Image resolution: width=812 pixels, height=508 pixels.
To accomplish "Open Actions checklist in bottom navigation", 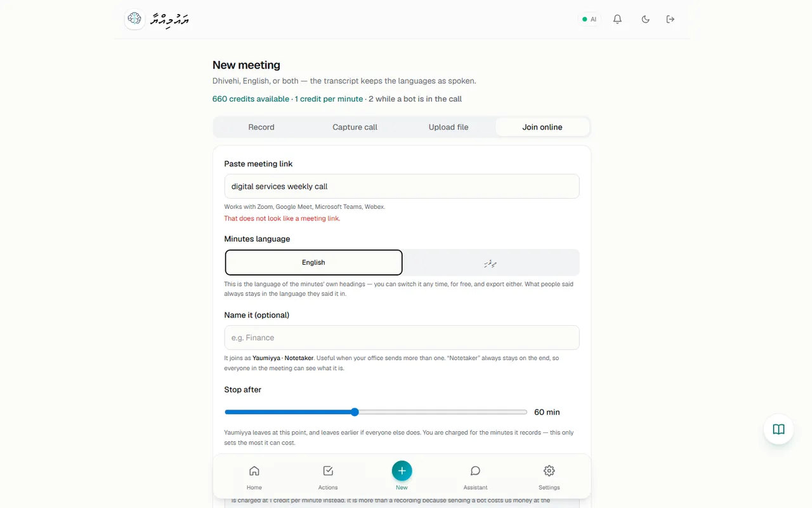I will [x=328, y=478].
